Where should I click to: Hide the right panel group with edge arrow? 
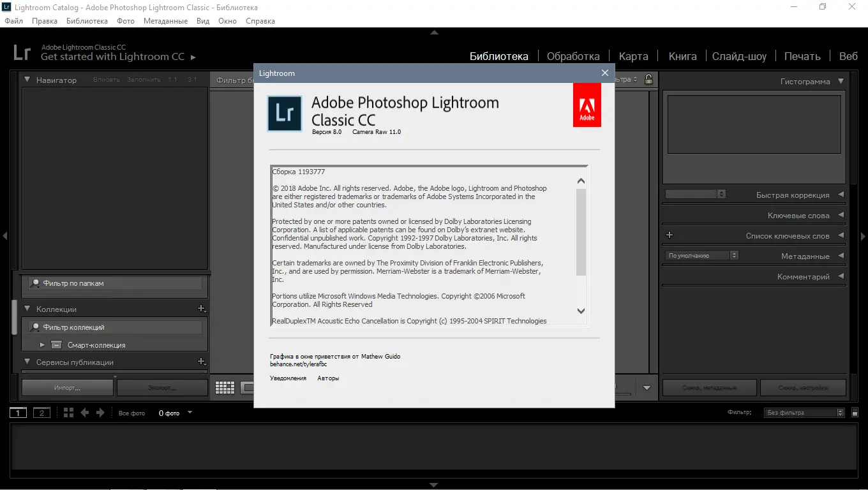tap(864, 236)
